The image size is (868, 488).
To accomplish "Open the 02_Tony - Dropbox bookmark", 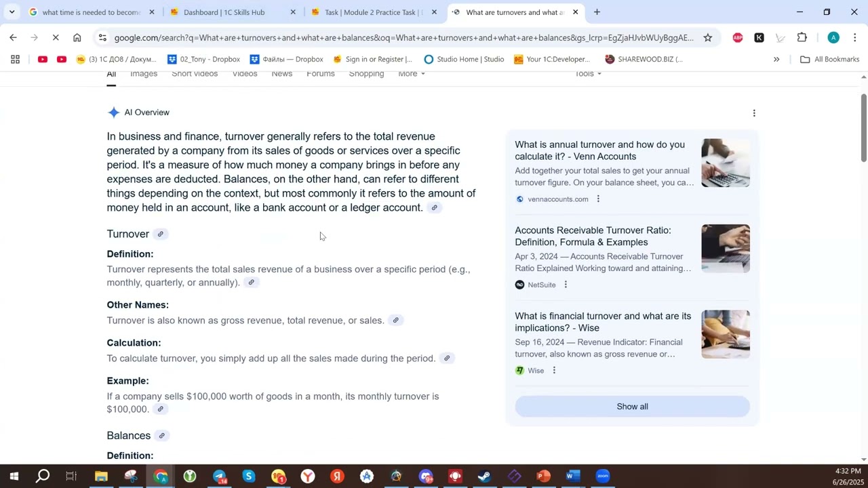I will pyautogui.click(x=203, y=59).
